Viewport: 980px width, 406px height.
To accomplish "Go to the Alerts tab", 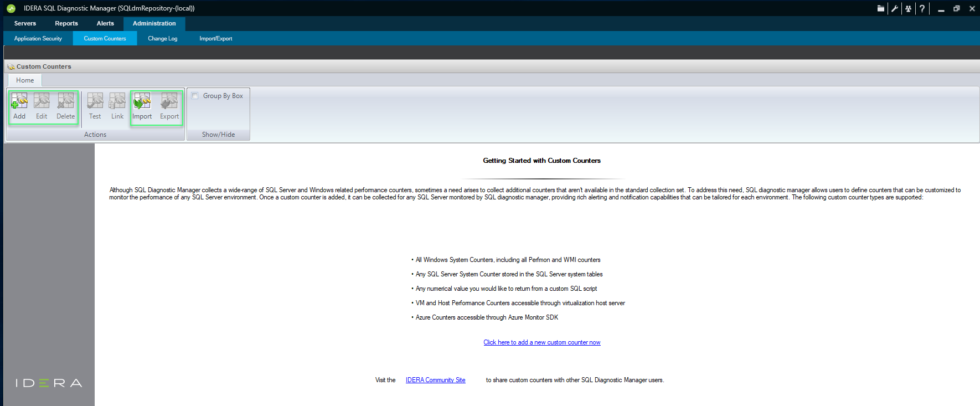I will 105,23.
